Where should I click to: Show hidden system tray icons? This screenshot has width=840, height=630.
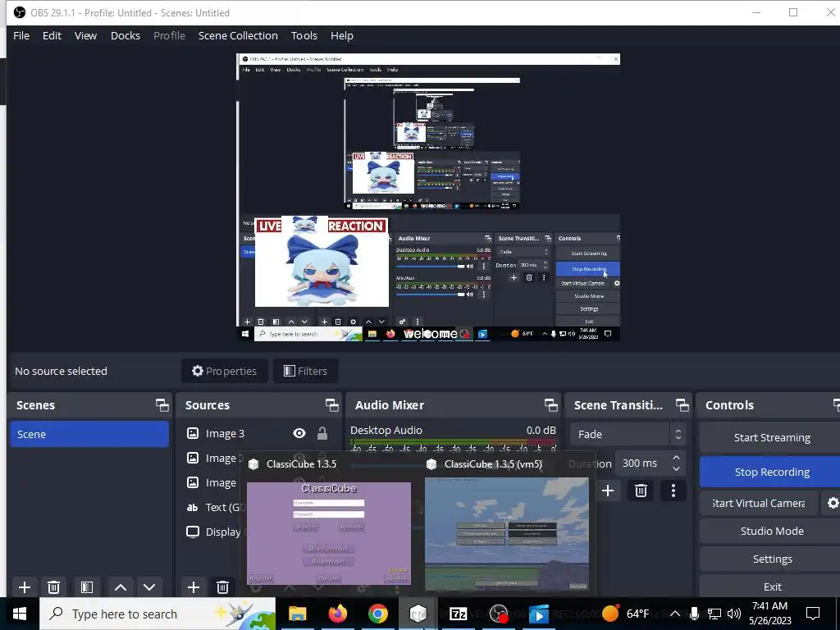click(675, 614)
